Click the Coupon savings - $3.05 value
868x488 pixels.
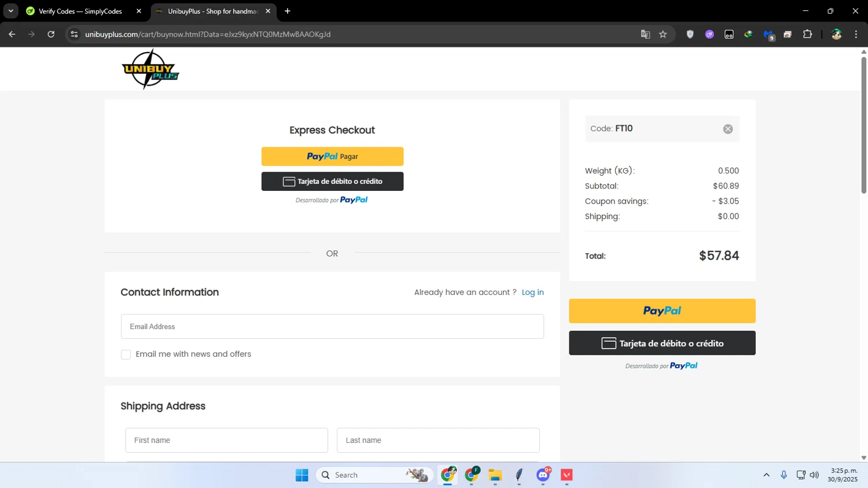tap(725, 201)
